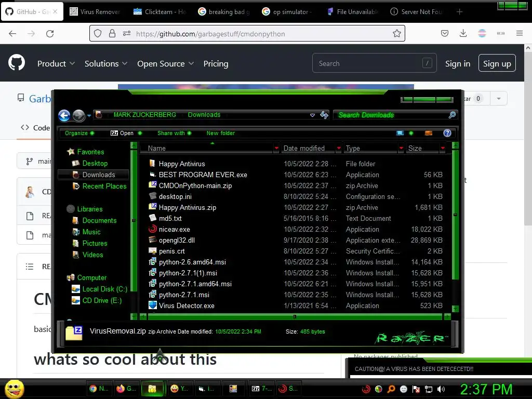The image size is (532, 399).
Task: Open browser Downloads arrow icon
Action: [x=463, y=33]
